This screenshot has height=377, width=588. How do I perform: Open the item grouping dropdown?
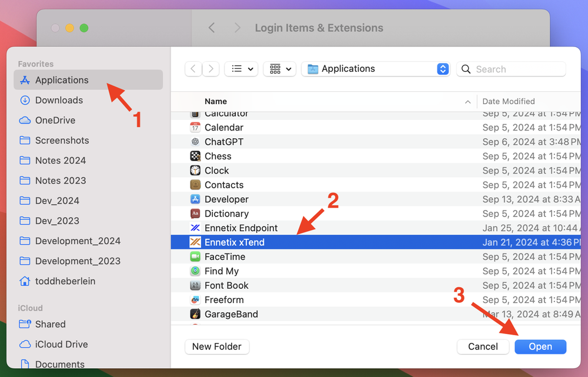point(280,69)
